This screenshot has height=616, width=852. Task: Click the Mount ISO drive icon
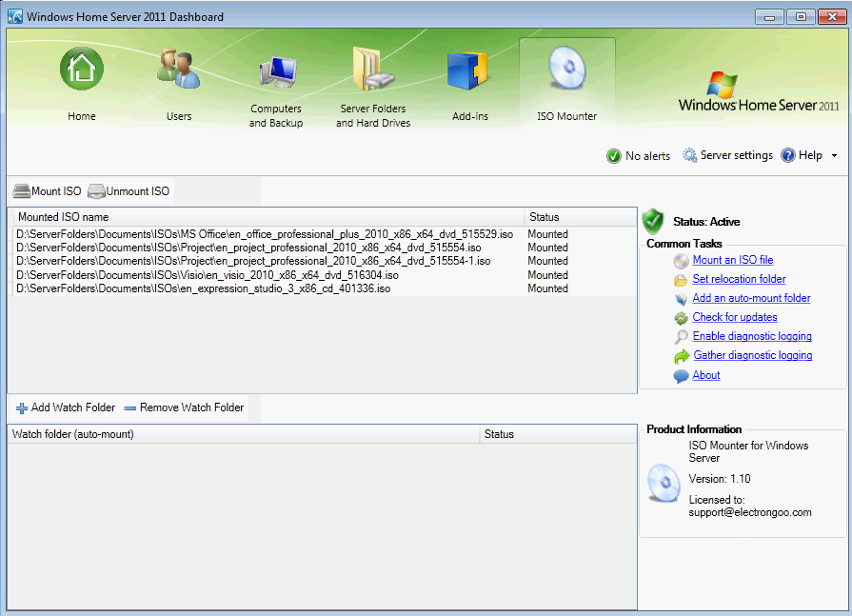tap(22, 191)
